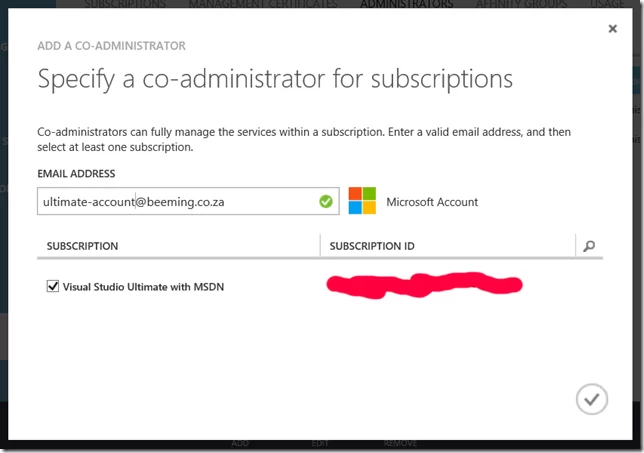This screenshot has height=453, width=644.
Task: Click the redacted subscription ID value
Action: pos(424,285)
